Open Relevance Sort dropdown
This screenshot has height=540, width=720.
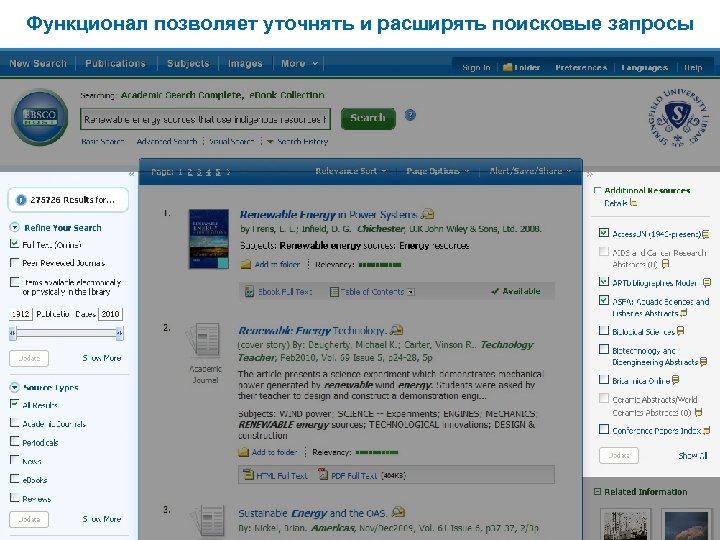pos(351,171)
